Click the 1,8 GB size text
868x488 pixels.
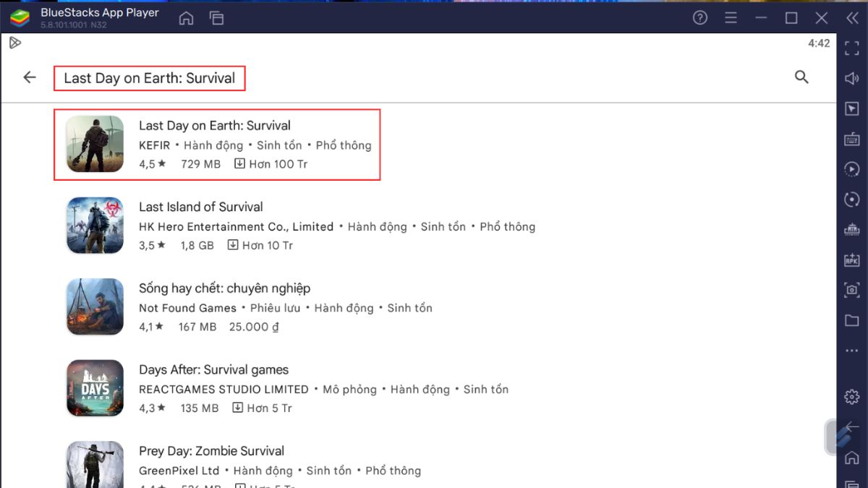click(x=197, y=246)
